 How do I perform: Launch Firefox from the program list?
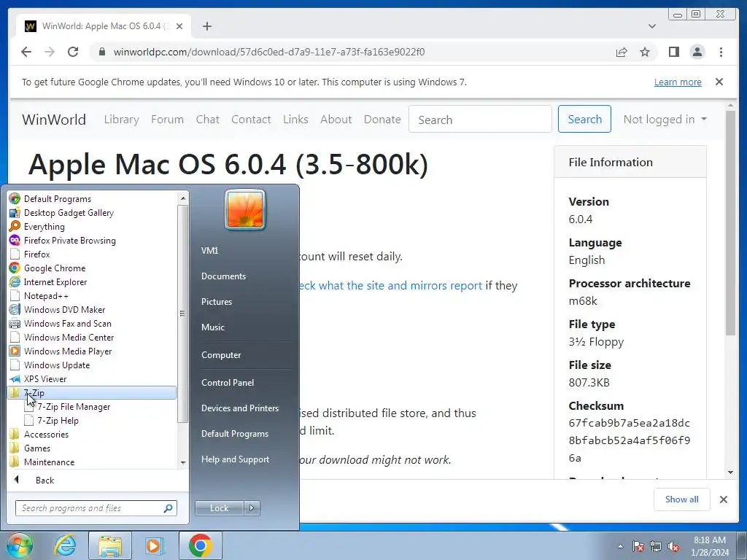36,254
